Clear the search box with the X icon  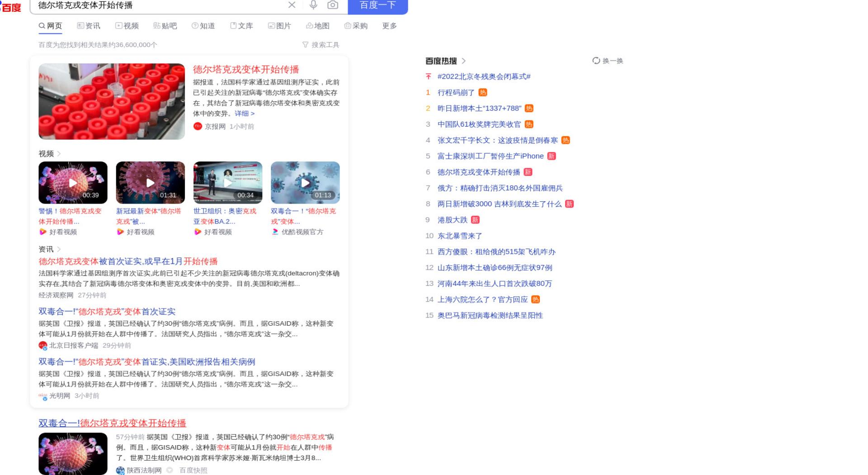292,5
